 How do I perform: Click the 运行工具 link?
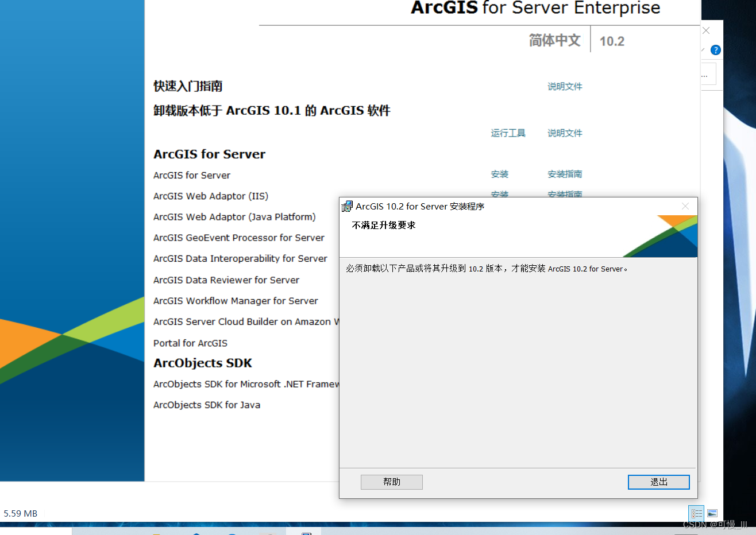508,133
